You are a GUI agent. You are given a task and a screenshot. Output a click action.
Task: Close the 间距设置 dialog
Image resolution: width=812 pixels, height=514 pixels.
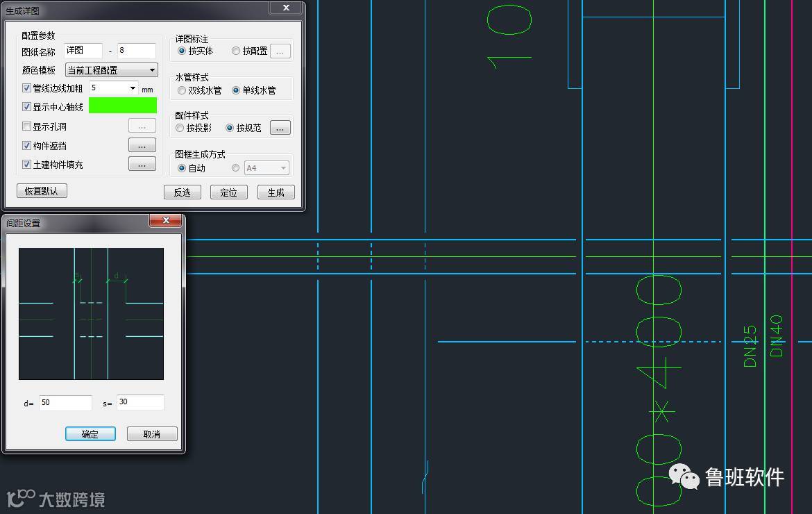point(166,220)
